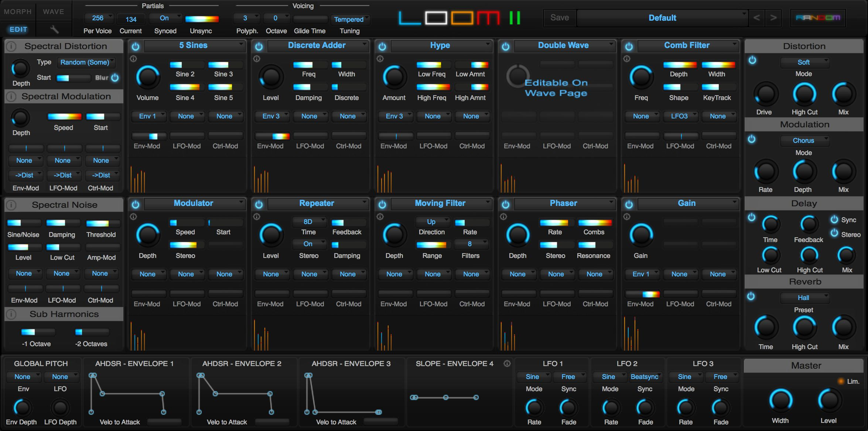Toggle the Reverb power button
This screenshot has height=431, width=868.
[x=751, y=296]
